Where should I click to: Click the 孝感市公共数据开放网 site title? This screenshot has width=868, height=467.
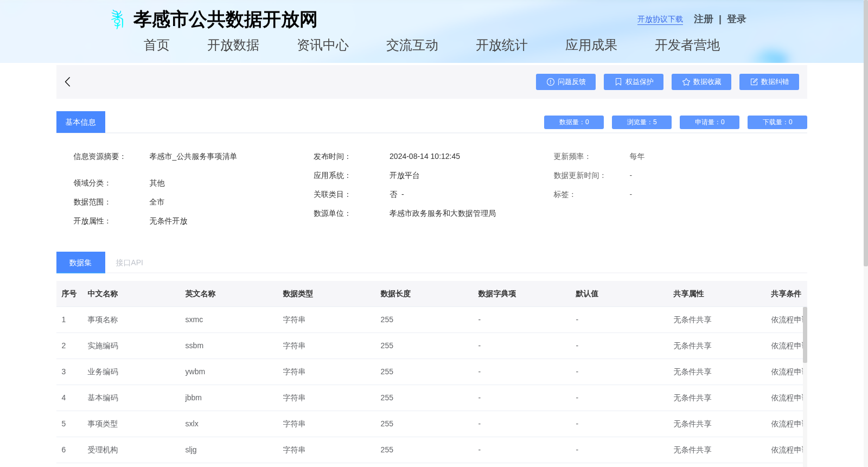tap(225, 20)
